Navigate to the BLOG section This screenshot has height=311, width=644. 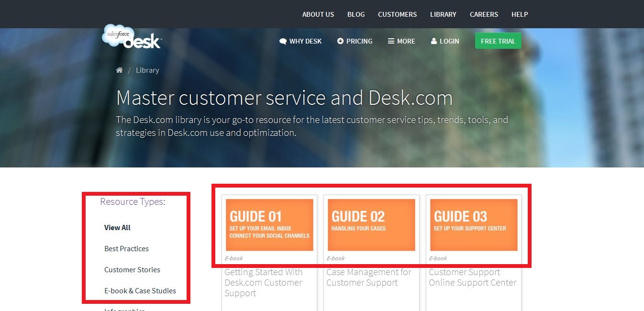click(x=356, y=14)
